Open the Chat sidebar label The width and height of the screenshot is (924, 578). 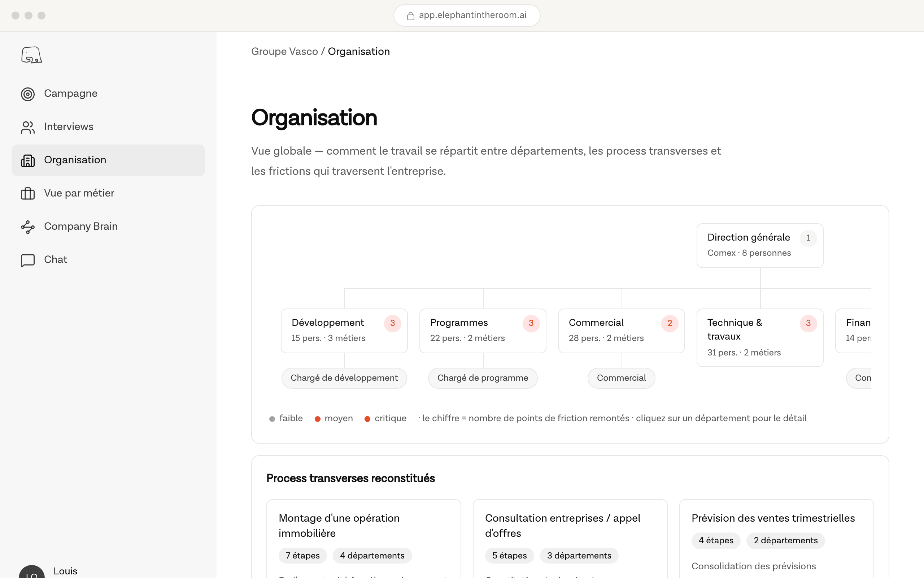point(56,260)
